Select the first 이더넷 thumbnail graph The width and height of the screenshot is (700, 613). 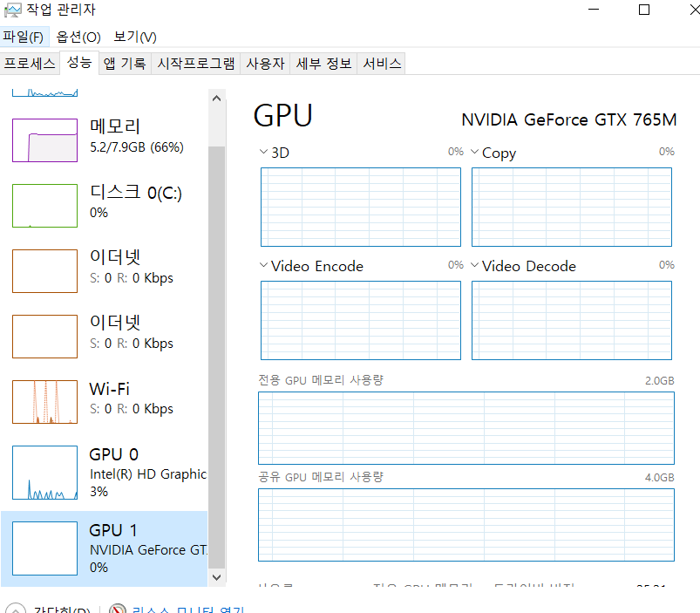[44, 271]
